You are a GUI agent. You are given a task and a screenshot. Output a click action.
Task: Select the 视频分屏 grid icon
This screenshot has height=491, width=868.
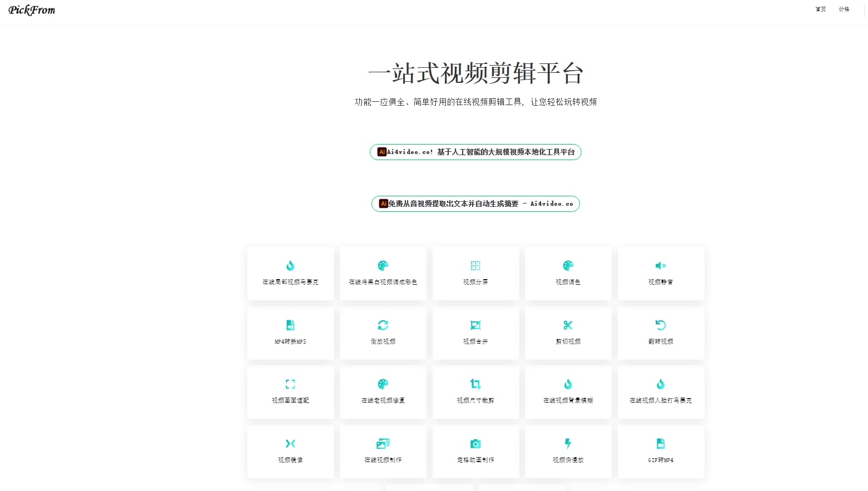click(x=475, y=266)
